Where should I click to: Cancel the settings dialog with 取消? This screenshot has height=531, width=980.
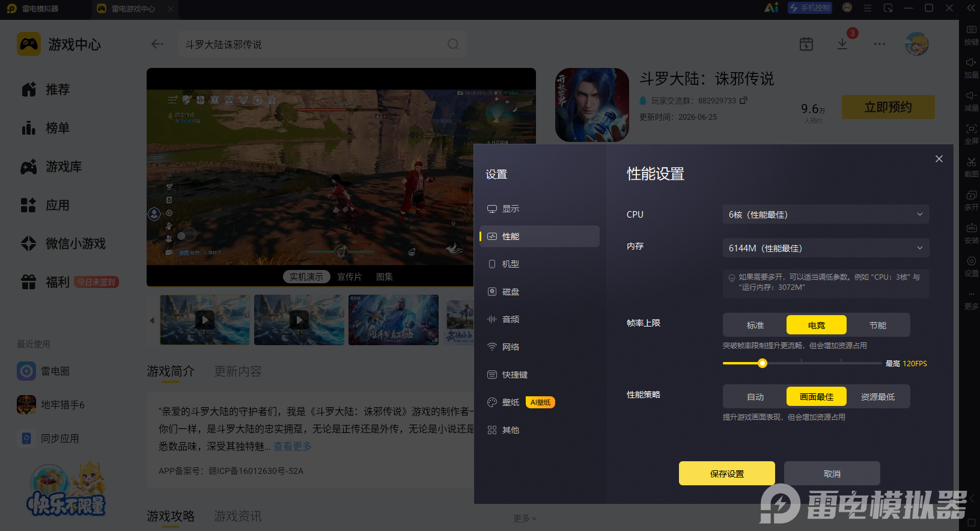tap(832, 473)
